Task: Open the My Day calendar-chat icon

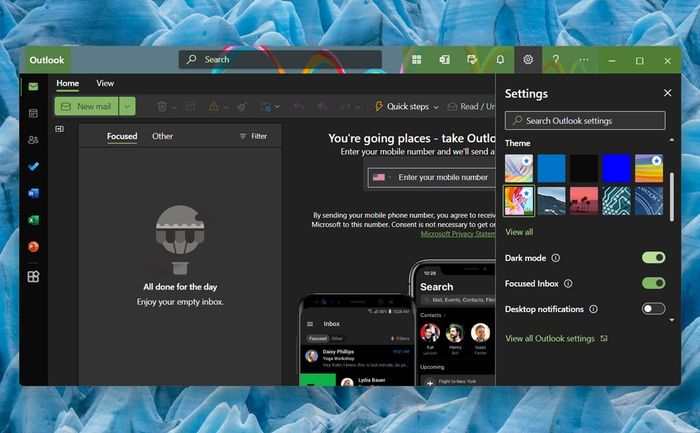Action: pos(472,59)
